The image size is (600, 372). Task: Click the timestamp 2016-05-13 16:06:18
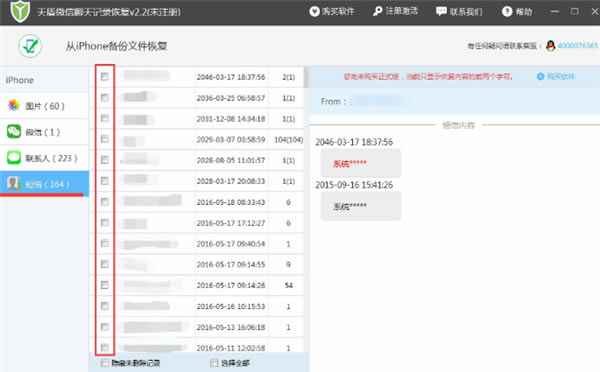pos(231,327)
